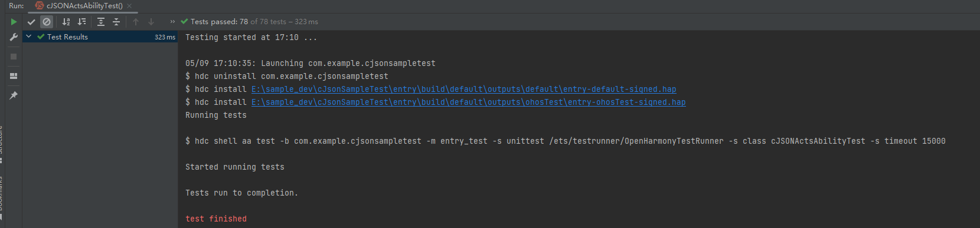Sort tests alphabetically
Viewport: 980px width, 228px height.
pyautogui.click(x=66, y=22)
